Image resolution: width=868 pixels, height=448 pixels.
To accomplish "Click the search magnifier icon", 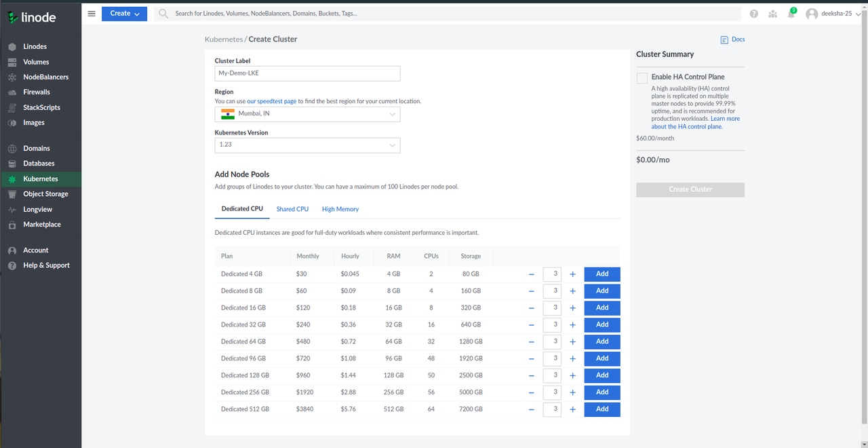I will pyautogui.click(x=163, y=14).
